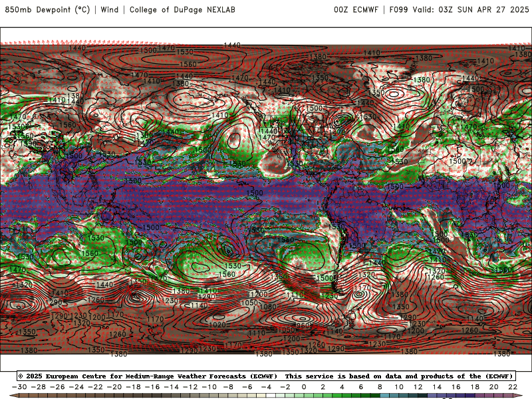Click the "-28" color scale label
Image resolution: width=532 pixels, height=399 pixels.
coord(39,387)
